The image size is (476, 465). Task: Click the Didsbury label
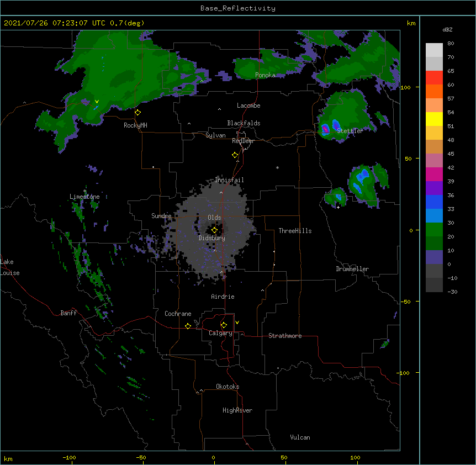point(212,238)
